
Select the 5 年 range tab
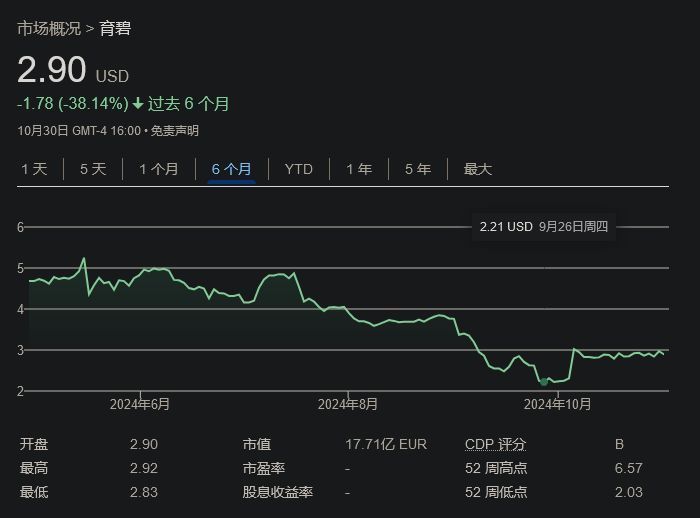[418, 169]
